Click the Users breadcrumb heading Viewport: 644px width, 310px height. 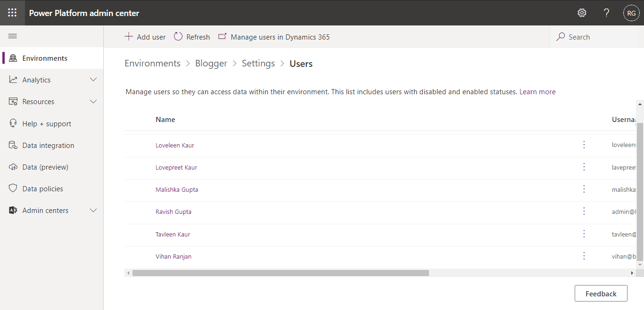coord(301,64)
